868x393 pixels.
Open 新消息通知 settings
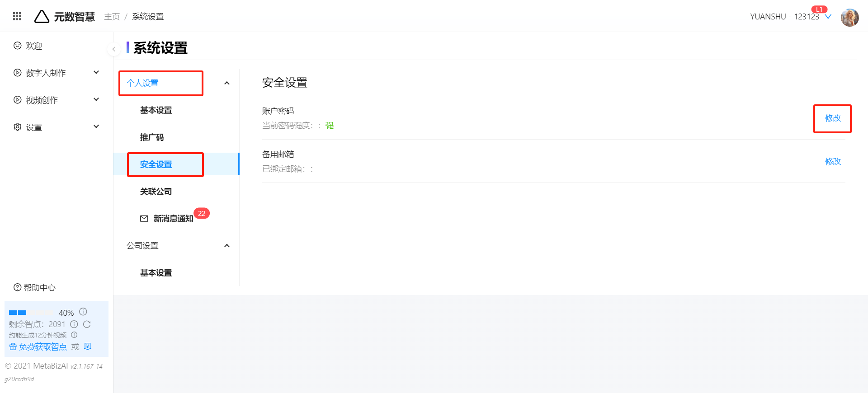173,219
